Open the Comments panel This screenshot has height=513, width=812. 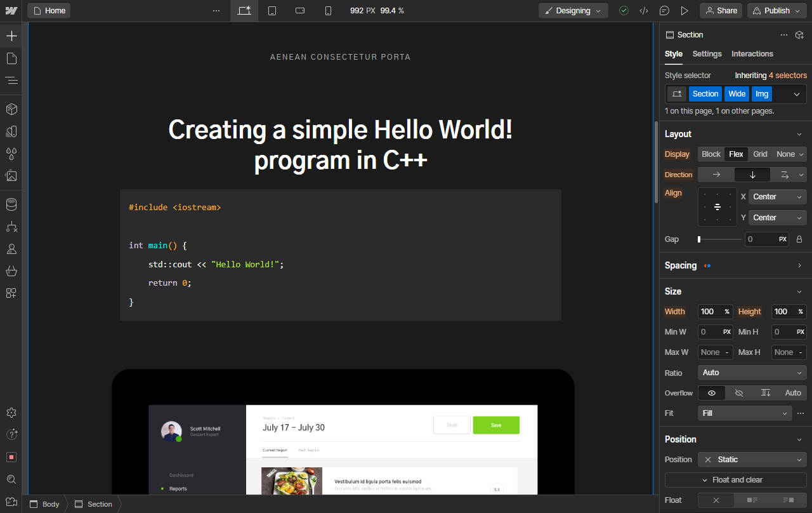pos(664,10)
